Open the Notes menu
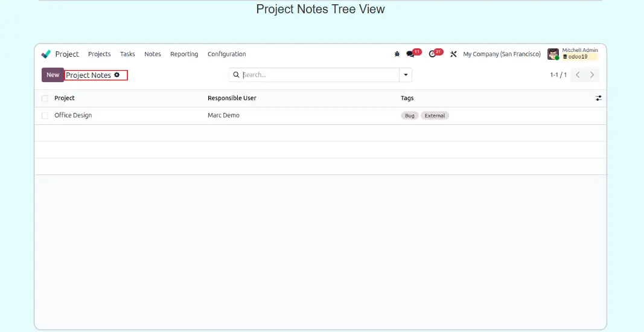Viewport: 644px width, 332px height. (153, 54)
